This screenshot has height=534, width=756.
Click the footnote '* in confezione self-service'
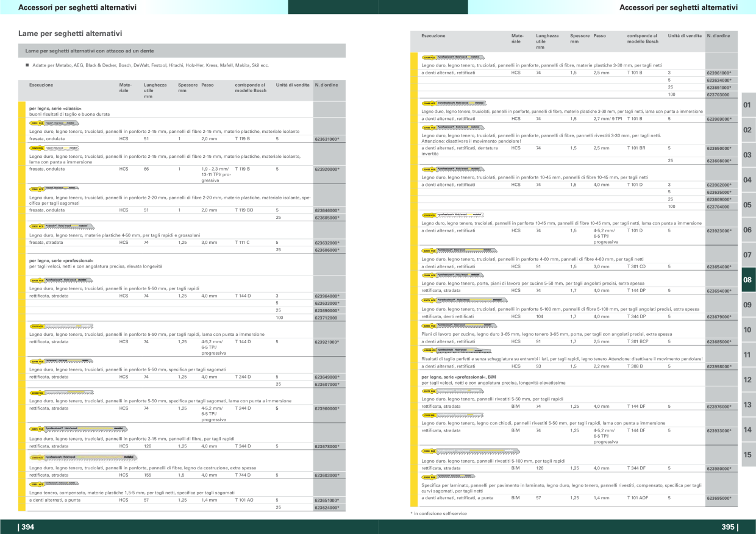[x=439, y=514]
